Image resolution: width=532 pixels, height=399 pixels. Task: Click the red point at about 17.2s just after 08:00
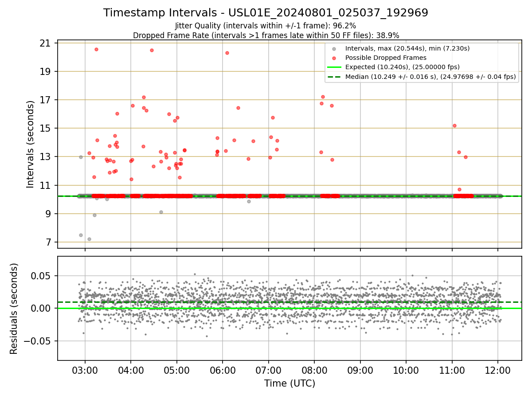coord(323,97)
